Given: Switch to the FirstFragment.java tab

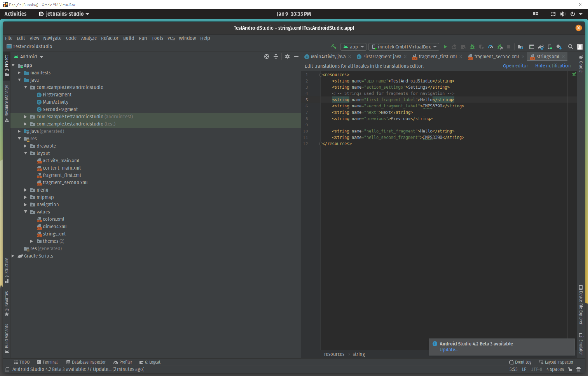Looking at the screenshot, I should point(382,57).
